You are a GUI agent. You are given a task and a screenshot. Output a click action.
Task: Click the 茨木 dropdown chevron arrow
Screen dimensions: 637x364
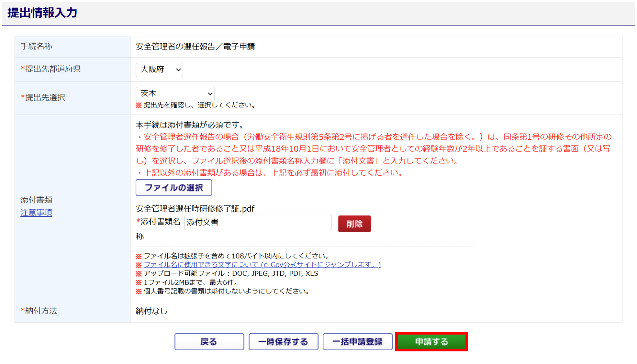point(210,94)
